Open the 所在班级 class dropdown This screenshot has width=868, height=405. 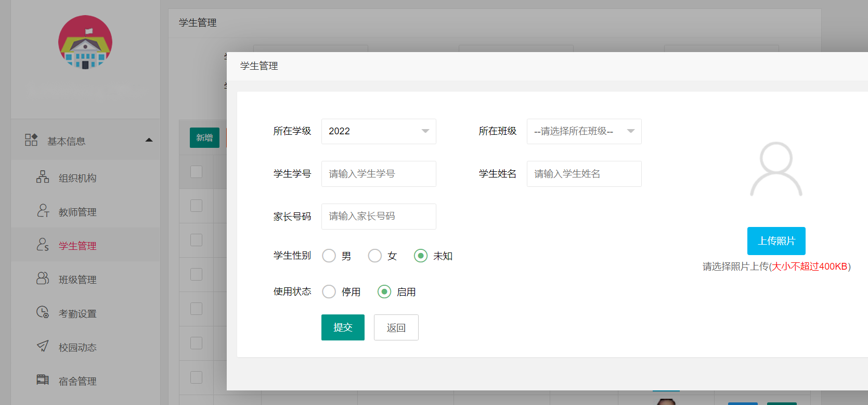584,131
